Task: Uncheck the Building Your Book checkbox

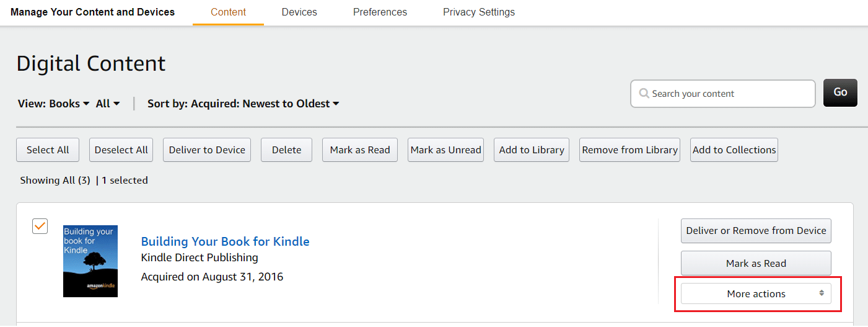Action: tap(40, 226)
